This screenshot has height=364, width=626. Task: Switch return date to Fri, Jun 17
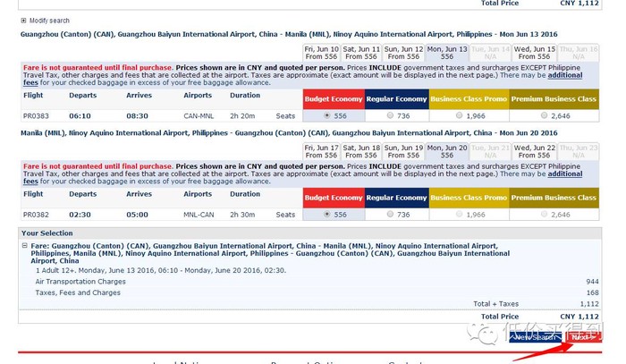(321, 151)
